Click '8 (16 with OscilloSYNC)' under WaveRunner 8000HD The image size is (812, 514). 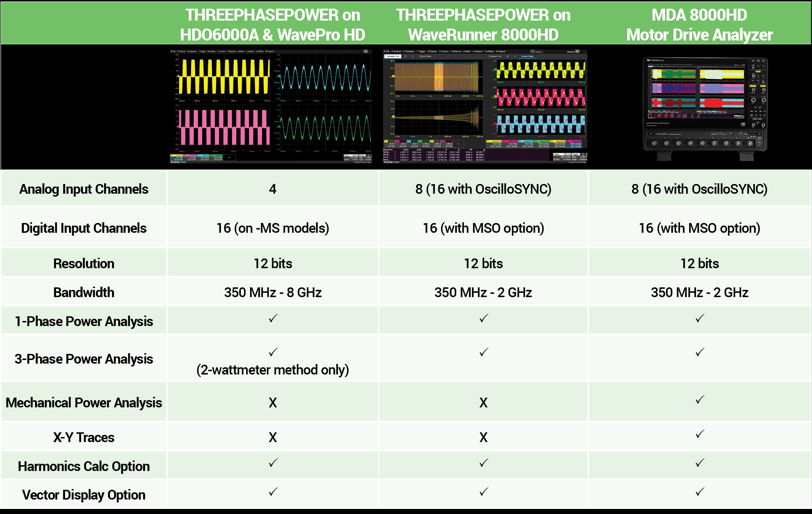tap(483, 189)
